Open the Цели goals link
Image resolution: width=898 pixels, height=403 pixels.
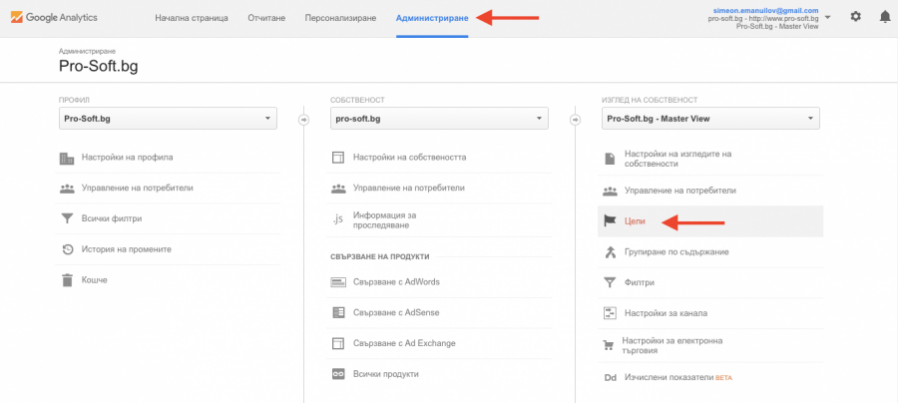tap(635, 222)
